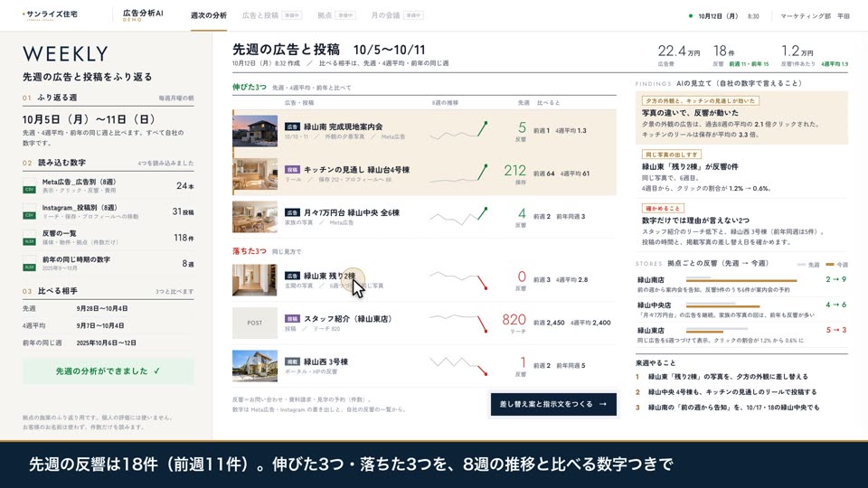Click 先週の分析ができました status button
Screen dimensions: 868x488
[x=108, y=371]
